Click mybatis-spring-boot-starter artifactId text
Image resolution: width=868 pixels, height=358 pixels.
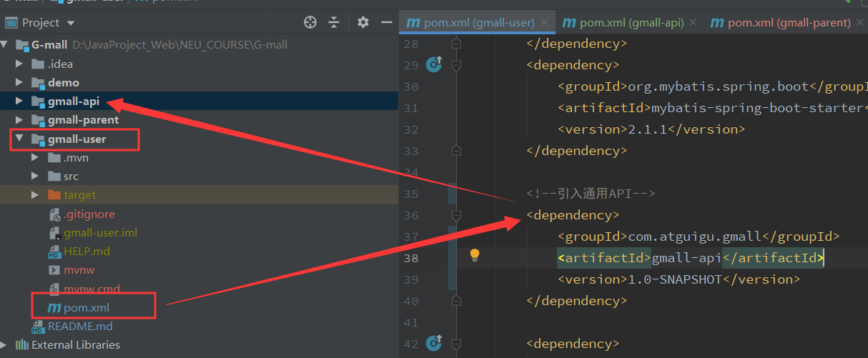click(x=759, y=108)
